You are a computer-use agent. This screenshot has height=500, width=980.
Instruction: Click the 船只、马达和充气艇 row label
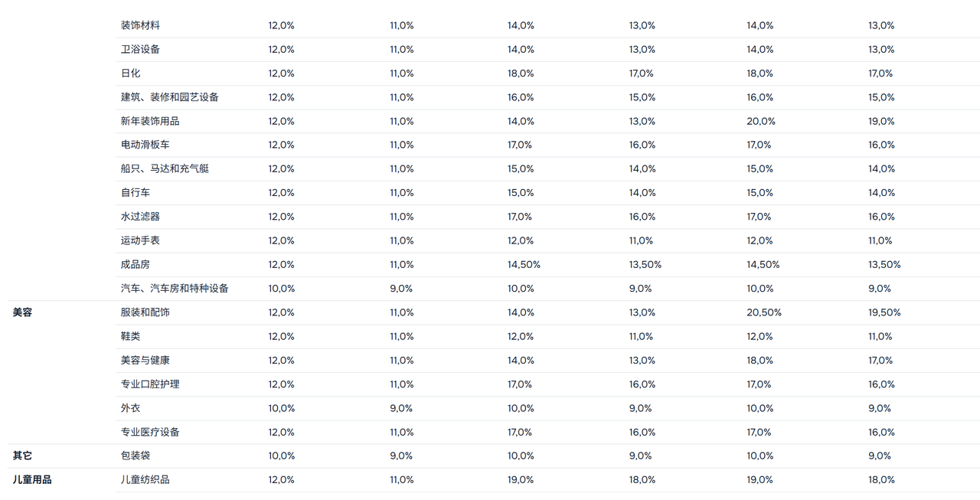tap(165, 168)
